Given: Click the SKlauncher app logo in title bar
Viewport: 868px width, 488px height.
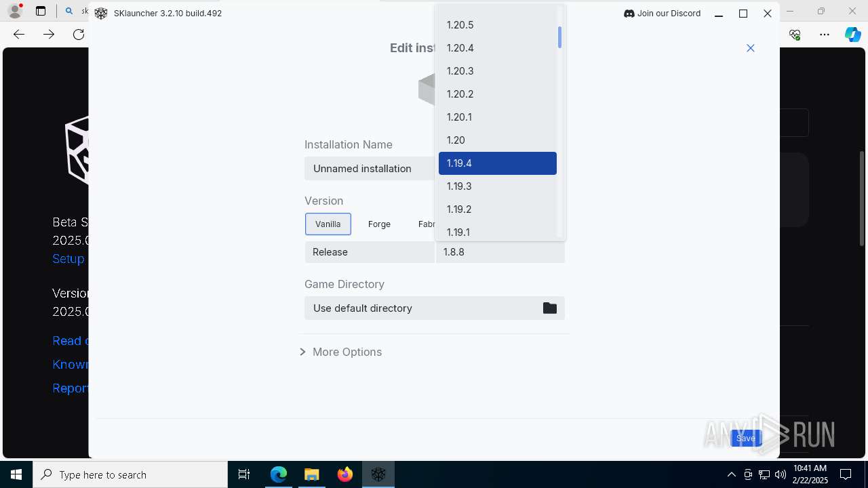Looking at the screenshot, I should [101, 14].
